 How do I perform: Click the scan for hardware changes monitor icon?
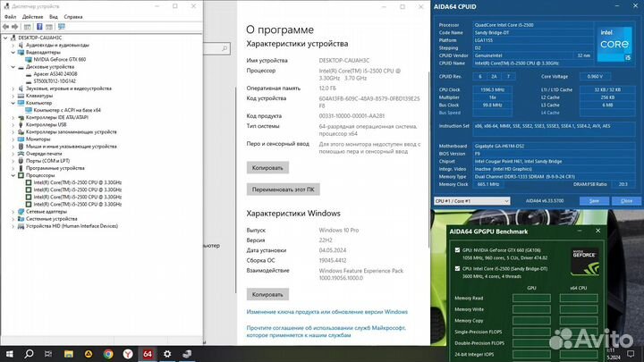62,27
